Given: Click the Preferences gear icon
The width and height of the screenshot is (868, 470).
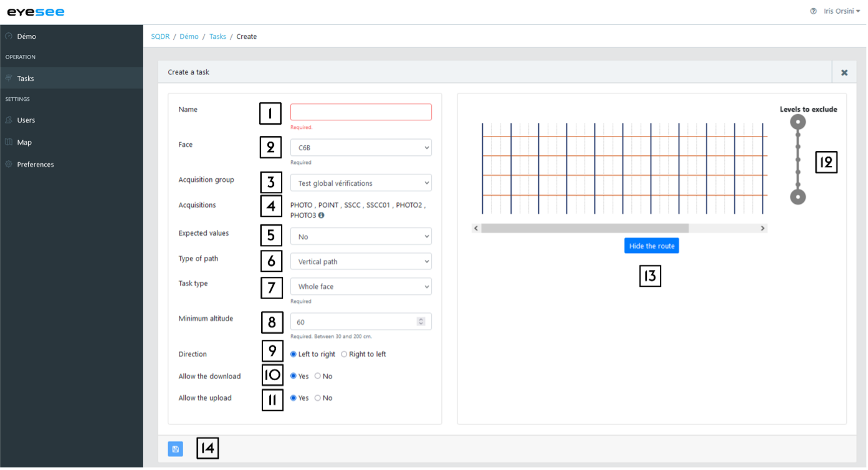Looking at the screenshot, I should [9, 165].
